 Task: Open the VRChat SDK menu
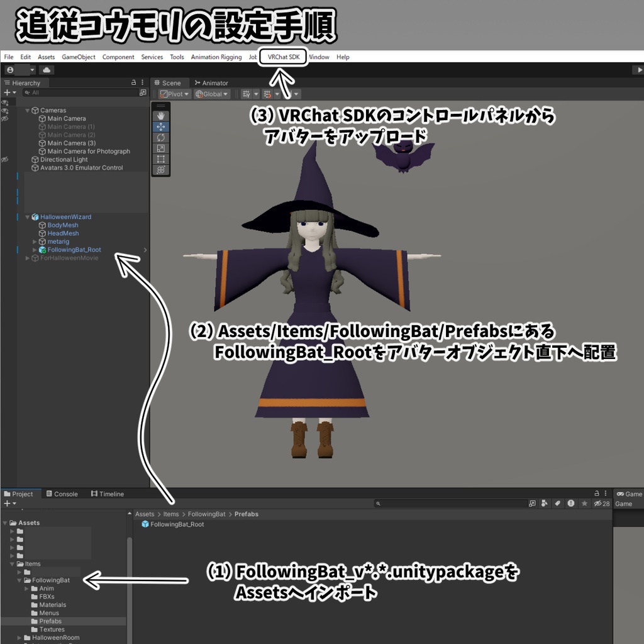tap(284, 57)
